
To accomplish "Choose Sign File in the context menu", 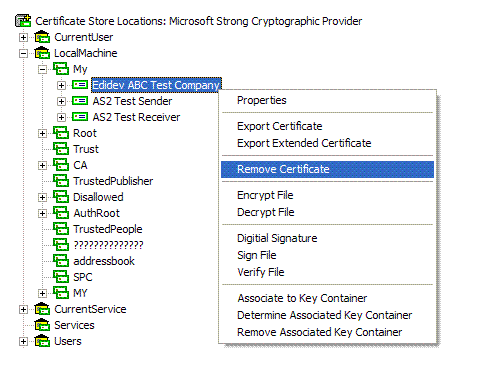I will (x=327, y=255).
